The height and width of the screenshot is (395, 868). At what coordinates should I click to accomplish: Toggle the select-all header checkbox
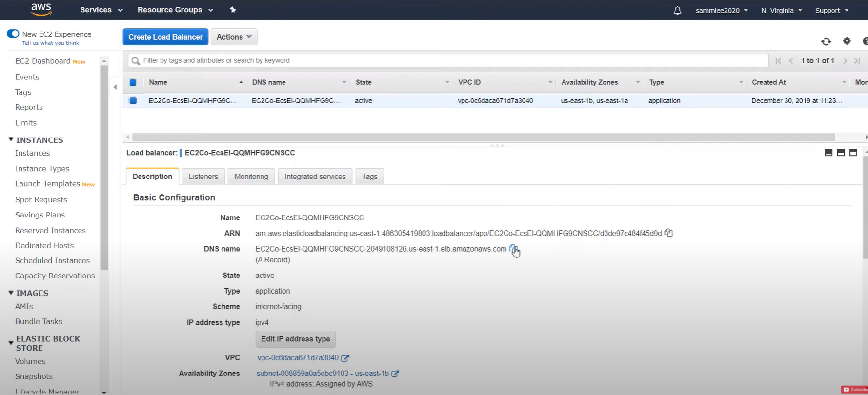point(133,82)
